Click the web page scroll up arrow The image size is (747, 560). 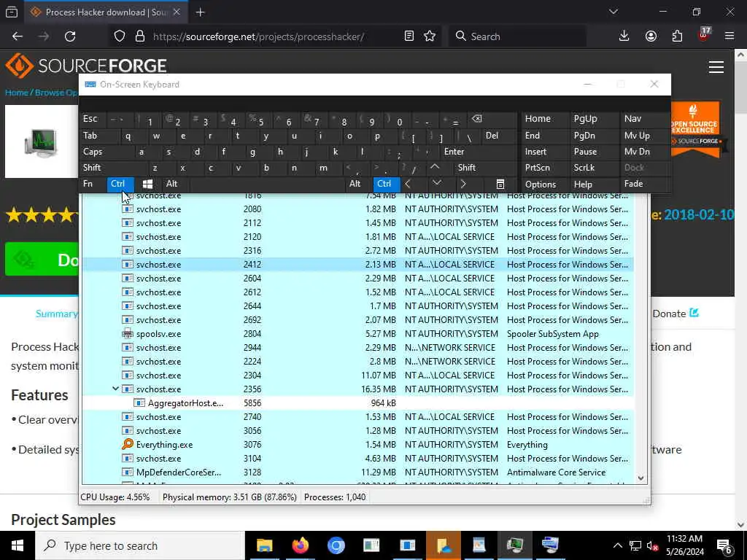pos(741,55)
